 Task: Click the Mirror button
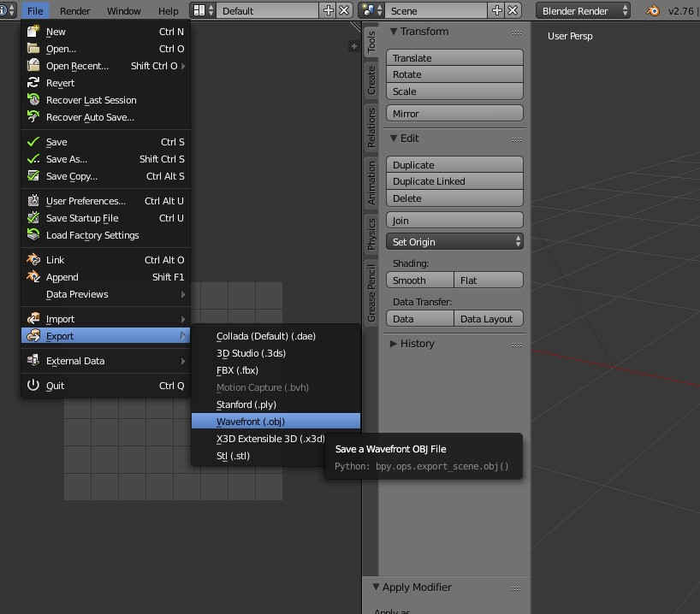[x=454, y=114]
